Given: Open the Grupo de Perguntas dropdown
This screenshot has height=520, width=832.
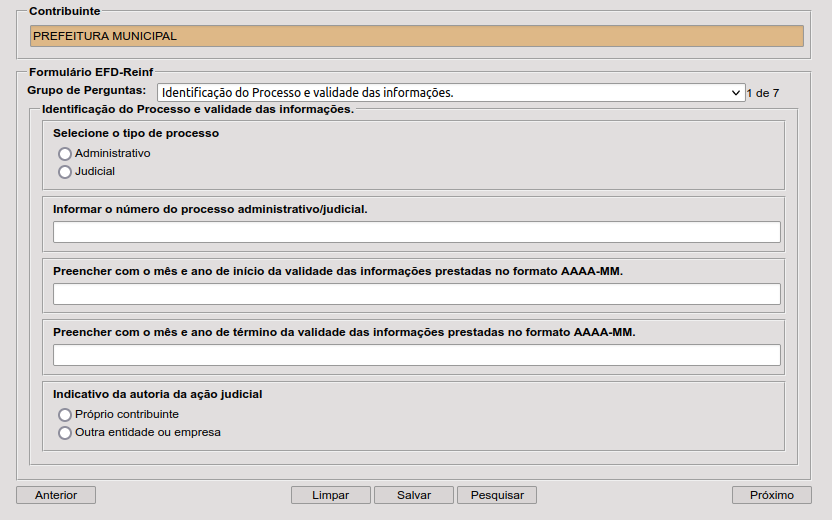Looking at the screenshot, I should [450, 93].
